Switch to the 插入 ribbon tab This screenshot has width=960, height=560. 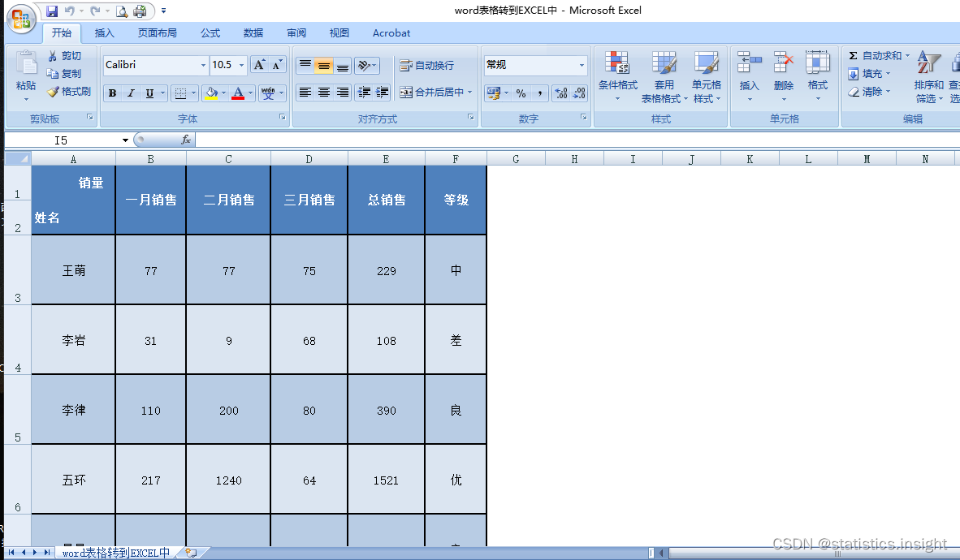[x=104, y=33]
